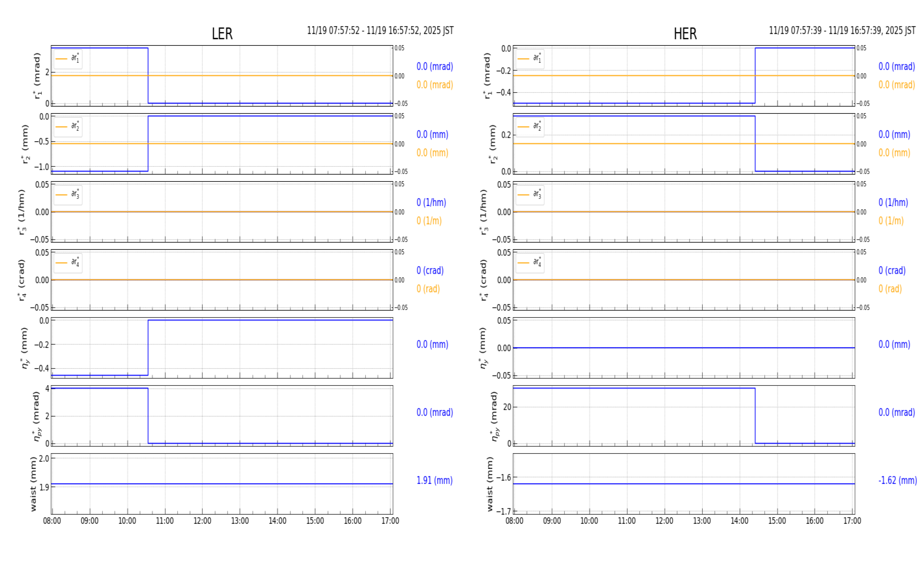Click the orange ∂r2* legend marker in LER
This screenshot has height=565, width=924.
pyautogui.click(x=62, y=127)
